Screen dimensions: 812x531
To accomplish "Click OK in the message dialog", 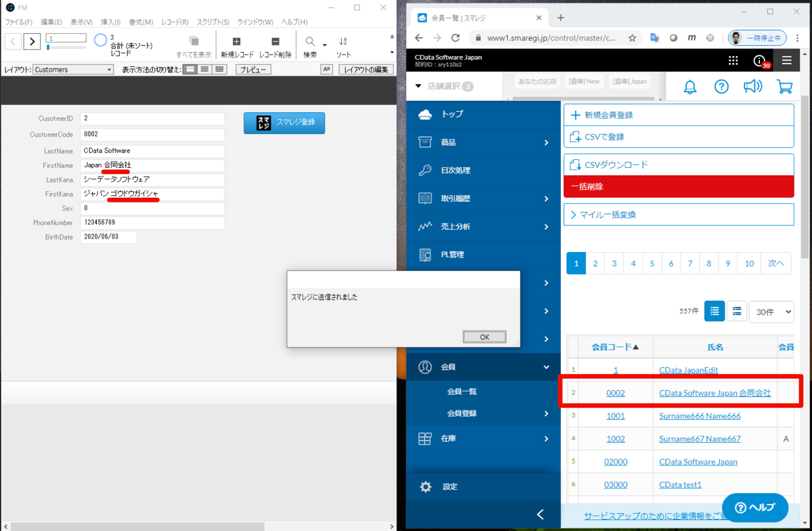I will (484, 337).
